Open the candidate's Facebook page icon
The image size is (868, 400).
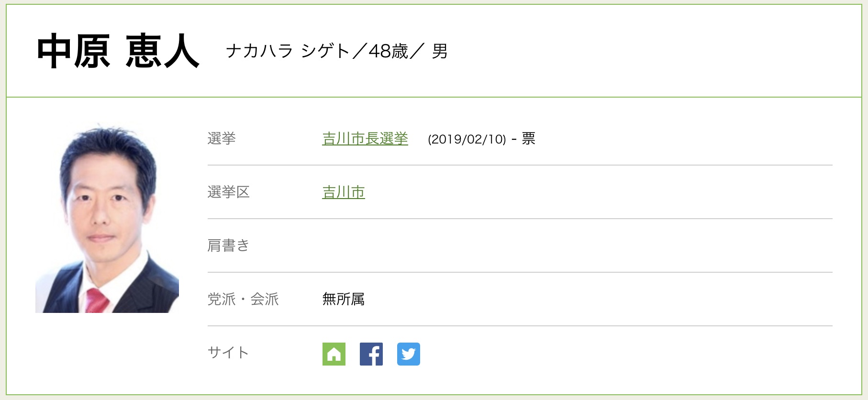(371, 354)
